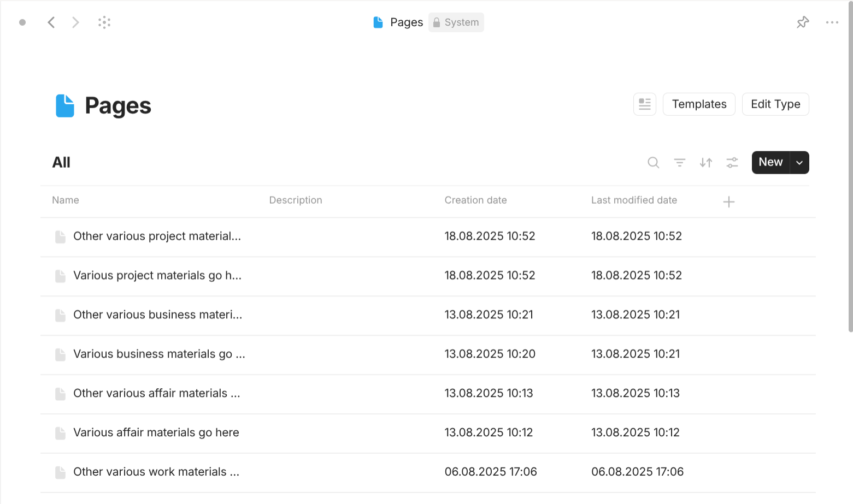Create a new page with New button
Viewport: 853px width, 504px height.
click(x=770, y=163)
